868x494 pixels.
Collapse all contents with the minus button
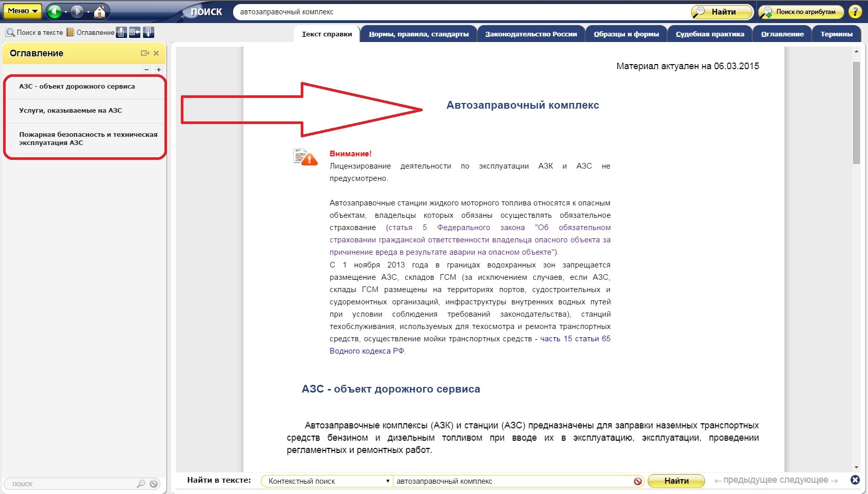147,70
